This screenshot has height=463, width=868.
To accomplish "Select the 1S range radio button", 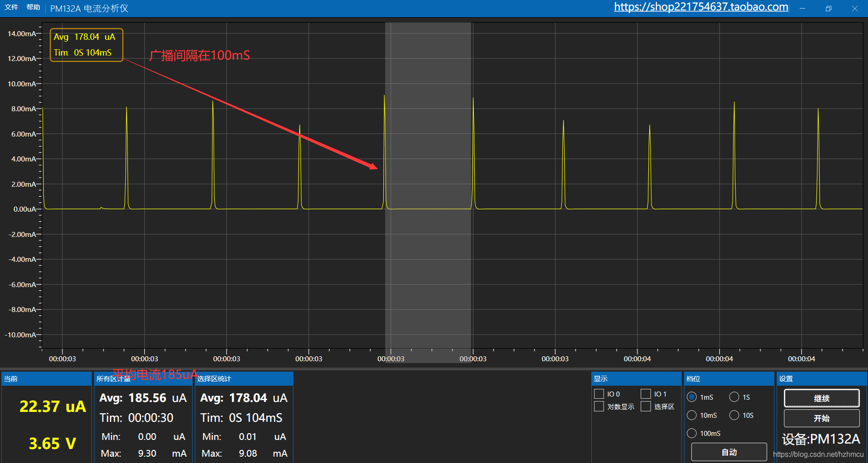I will (734, 397).
